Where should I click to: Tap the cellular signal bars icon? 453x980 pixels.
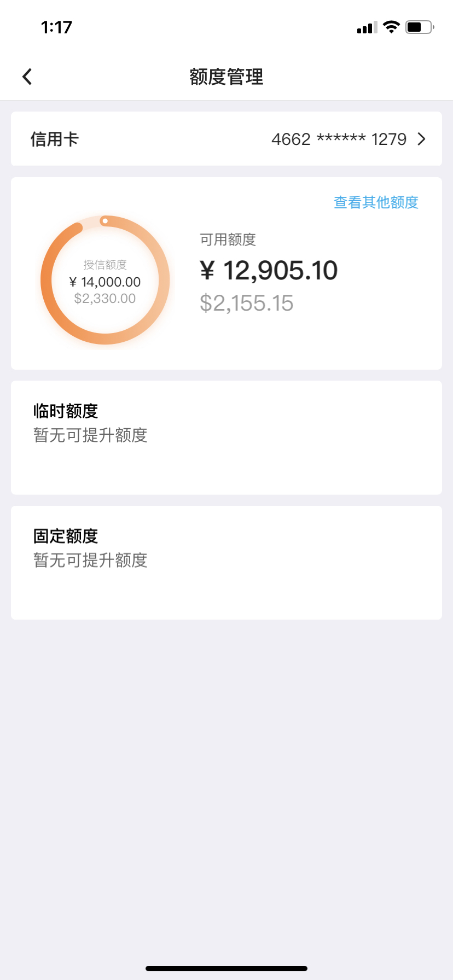click(367, 27)
